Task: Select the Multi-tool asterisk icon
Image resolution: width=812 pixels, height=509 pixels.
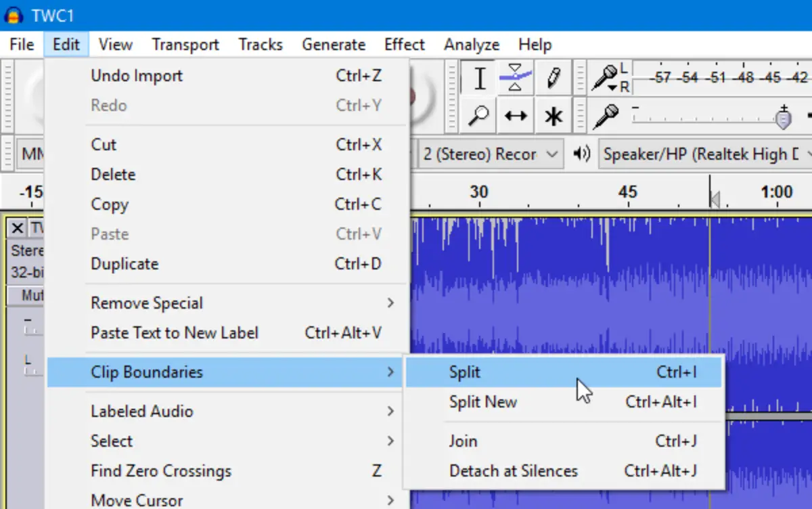Action: [552, 116]
